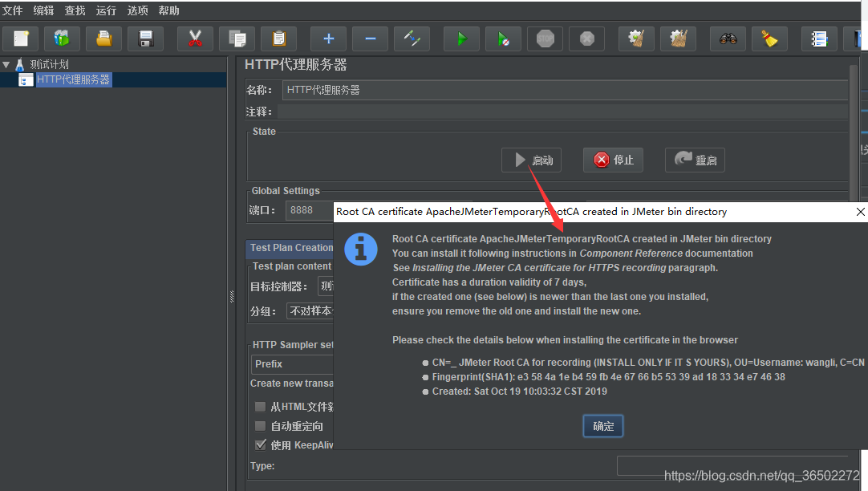868x491 pixels.
Task: Check the 从HTML文件 option
Action: [x=260, y=406]
